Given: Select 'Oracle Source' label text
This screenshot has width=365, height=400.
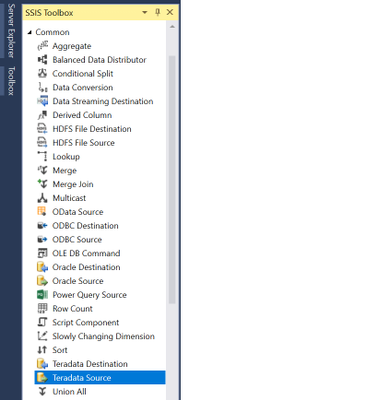Looking at the screenshot, I should tap(78, 281).
